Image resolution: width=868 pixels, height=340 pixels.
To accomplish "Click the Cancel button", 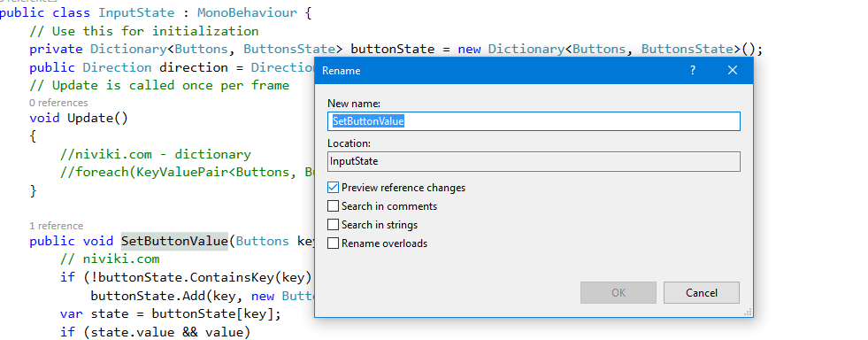I will coord(702,293).
